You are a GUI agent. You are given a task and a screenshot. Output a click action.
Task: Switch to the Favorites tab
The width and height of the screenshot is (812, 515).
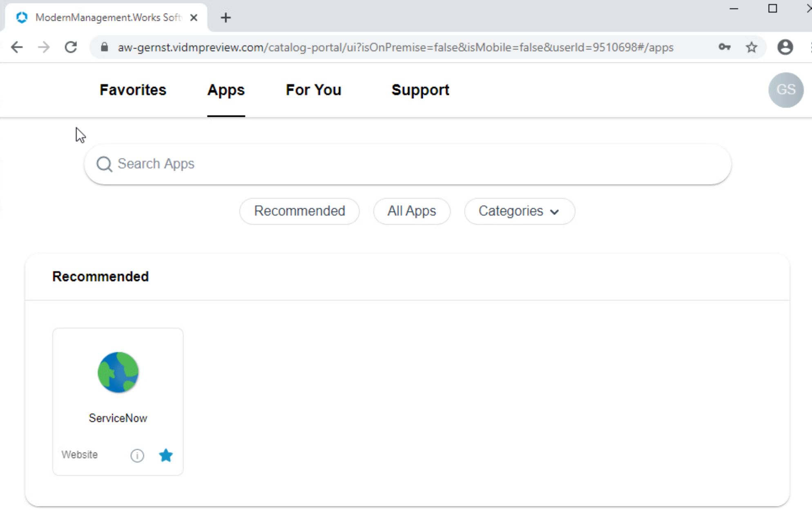pos(133,90)
